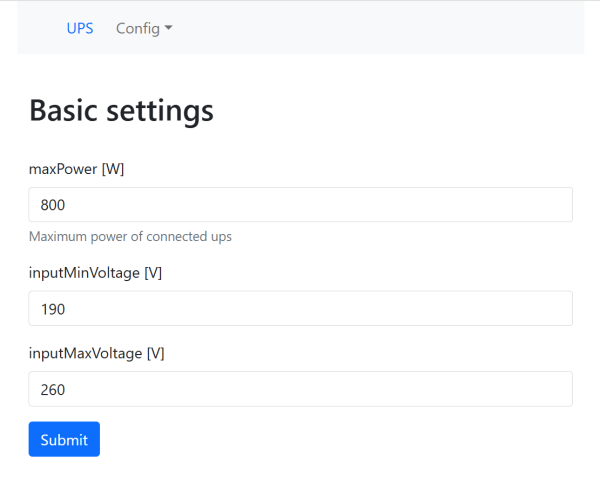Focus the maxPower input field
This screenshot has width=600, height=481.
(300, 205)
